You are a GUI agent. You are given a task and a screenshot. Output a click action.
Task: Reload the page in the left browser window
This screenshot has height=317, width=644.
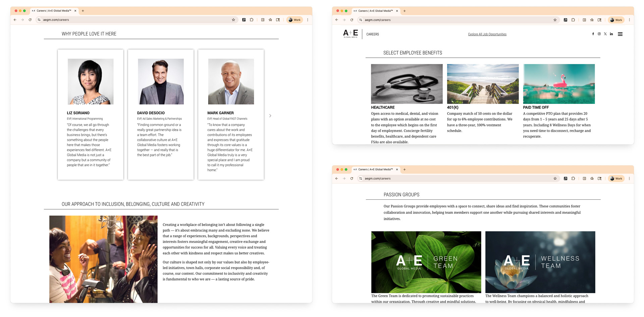(30, 20)
